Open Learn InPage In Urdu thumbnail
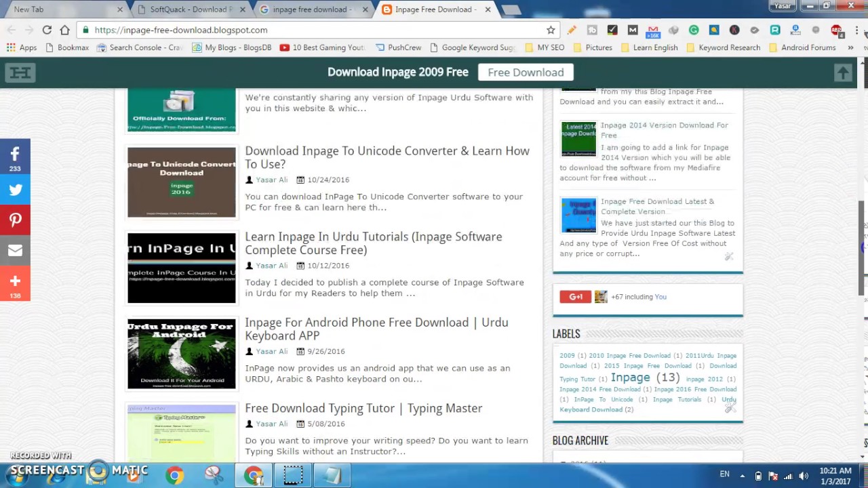This screenshot has width=868, height=488. coord(182,268)
